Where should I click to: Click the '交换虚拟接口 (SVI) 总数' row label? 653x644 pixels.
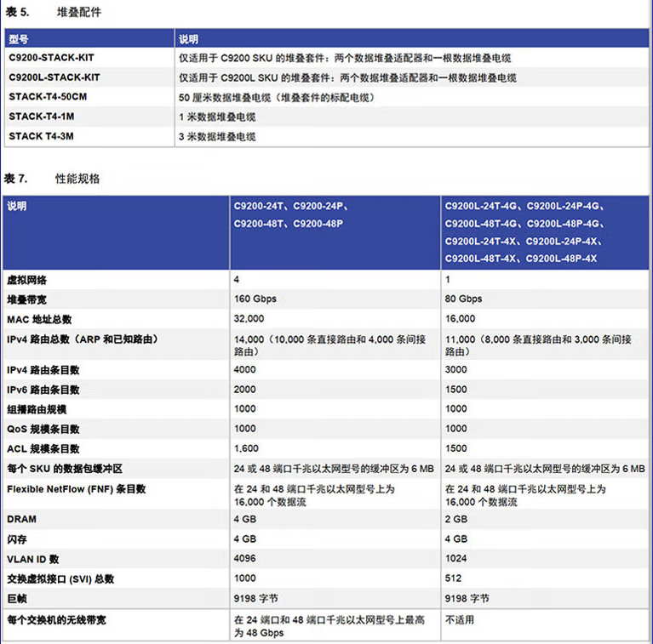(60, 579)
